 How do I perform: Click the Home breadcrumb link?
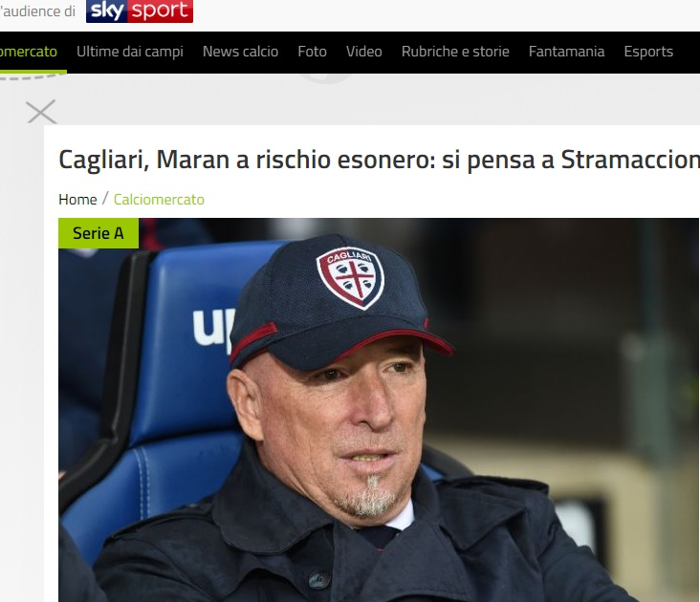click(77, 200)
